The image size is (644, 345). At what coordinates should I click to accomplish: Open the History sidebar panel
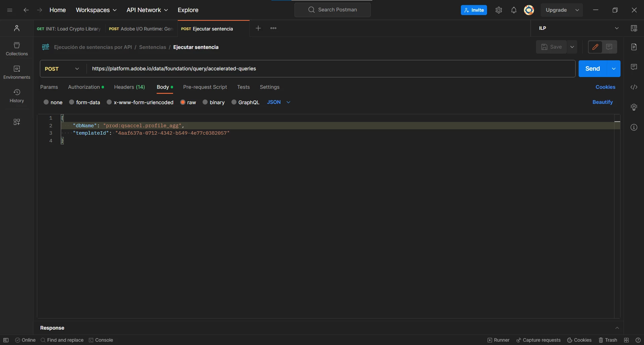[17, 96]
